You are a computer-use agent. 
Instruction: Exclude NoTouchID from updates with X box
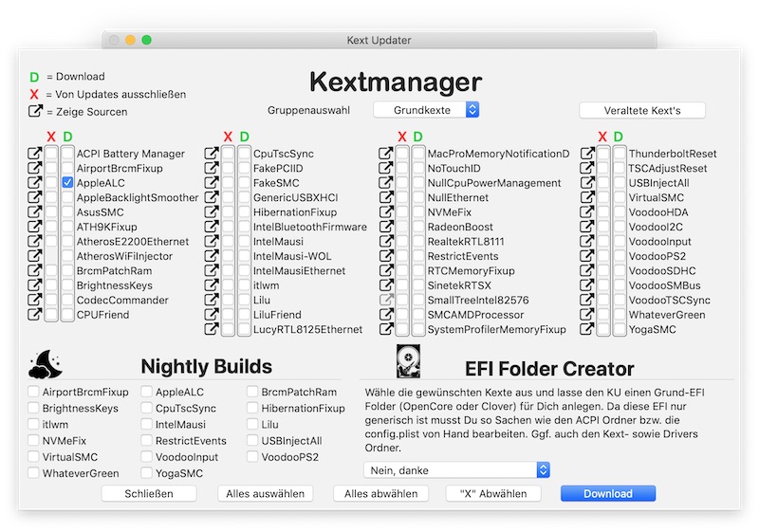[x=402, y=168]
